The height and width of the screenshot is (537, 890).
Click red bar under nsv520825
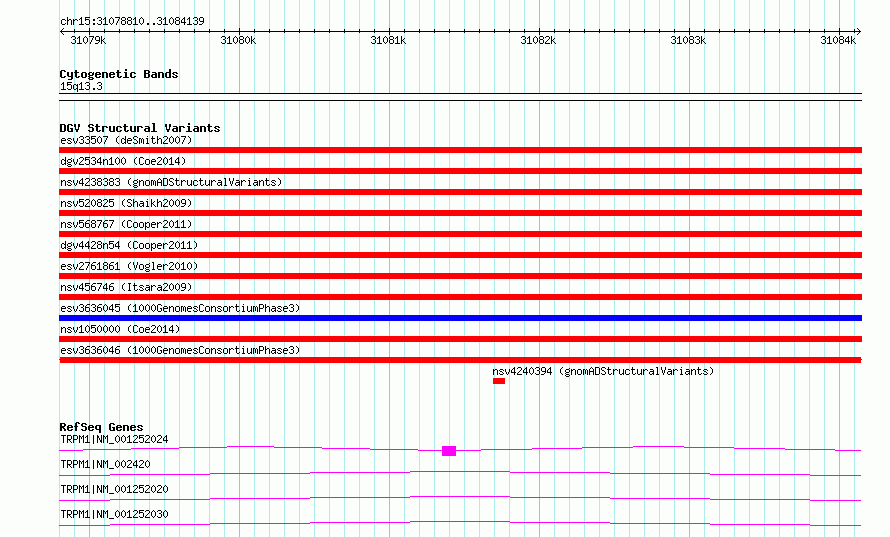(460, 213)
